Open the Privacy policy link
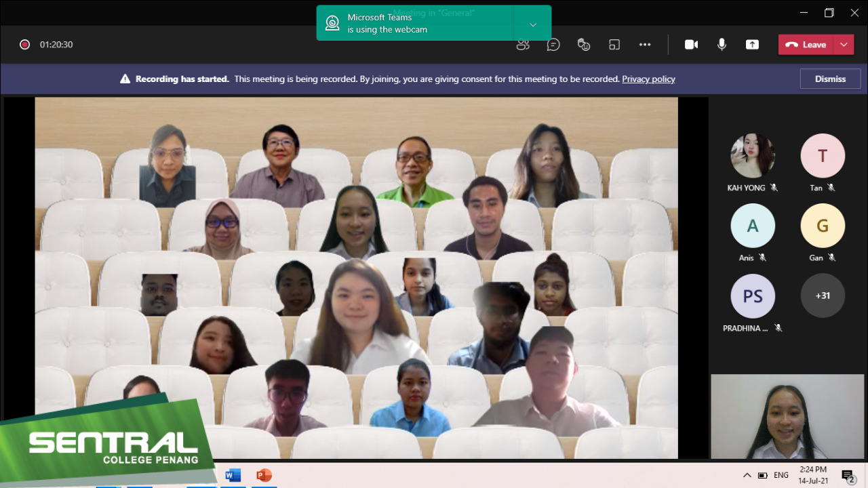Viewport: 868px width, 488px height. (x=648, y=79)
